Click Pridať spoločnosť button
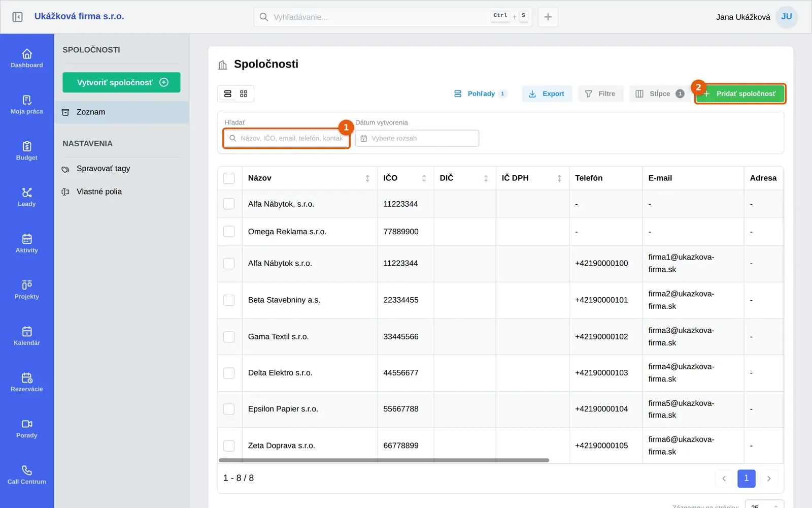Viewport: 812px width, 508px height. tap(740, 93)
